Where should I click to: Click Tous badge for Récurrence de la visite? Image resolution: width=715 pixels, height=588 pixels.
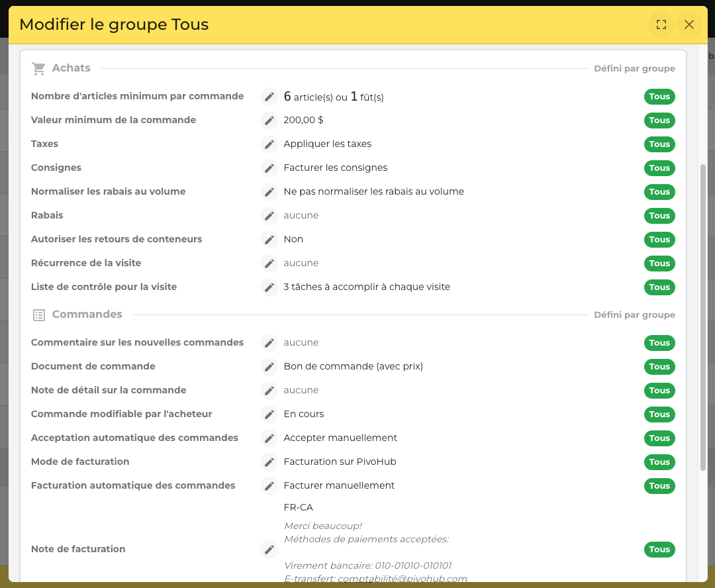coord(659,263)
